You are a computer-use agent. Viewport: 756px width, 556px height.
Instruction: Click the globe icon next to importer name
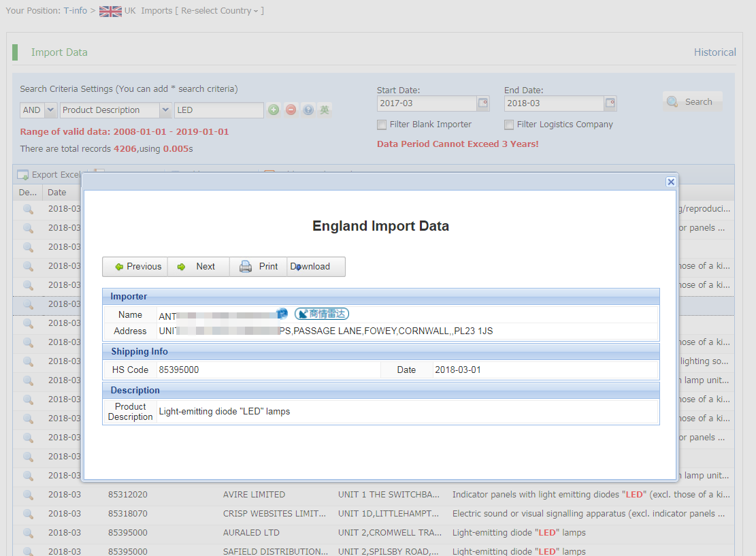point(282,313)
